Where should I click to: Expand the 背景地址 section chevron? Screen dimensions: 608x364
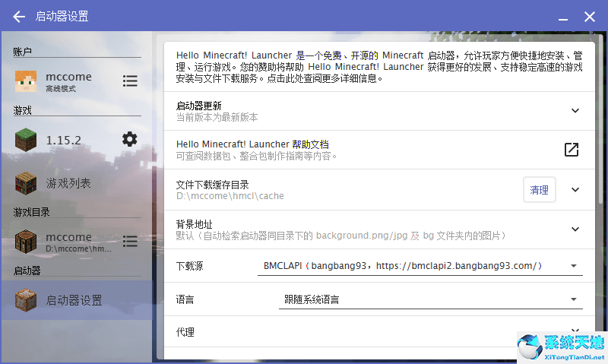tap(575, 229)
